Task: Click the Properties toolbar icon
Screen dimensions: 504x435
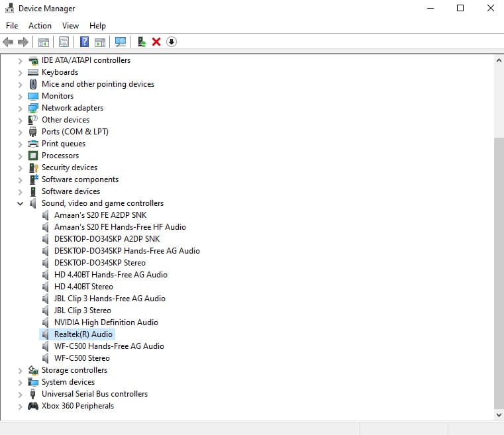Action: coord(64,42)
